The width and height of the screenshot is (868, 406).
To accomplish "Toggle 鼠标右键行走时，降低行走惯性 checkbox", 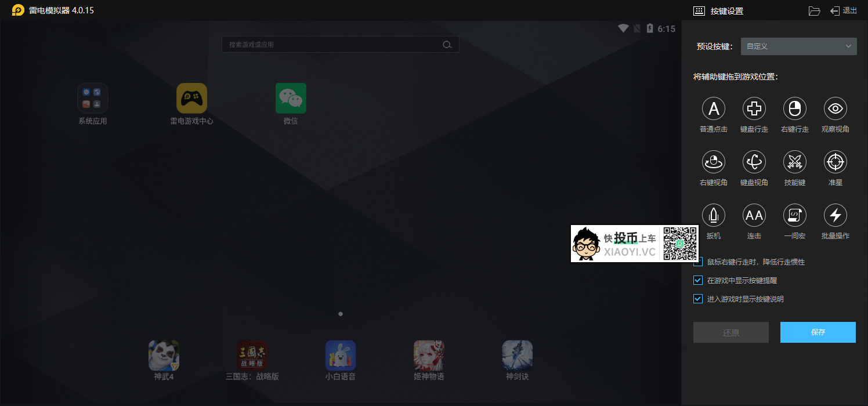I will click(698, 262).
